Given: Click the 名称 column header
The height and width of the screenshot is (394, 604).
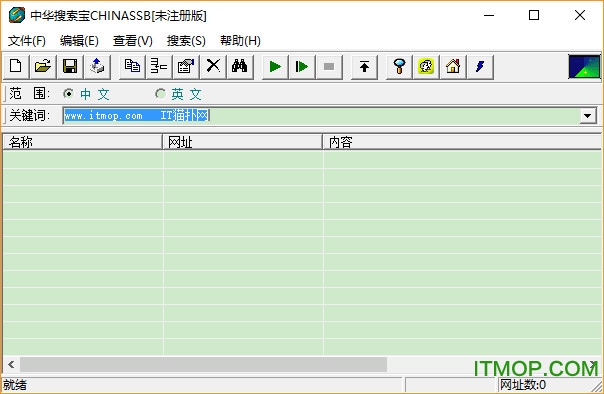Looking at the screenshot, I should coord(82,142).
